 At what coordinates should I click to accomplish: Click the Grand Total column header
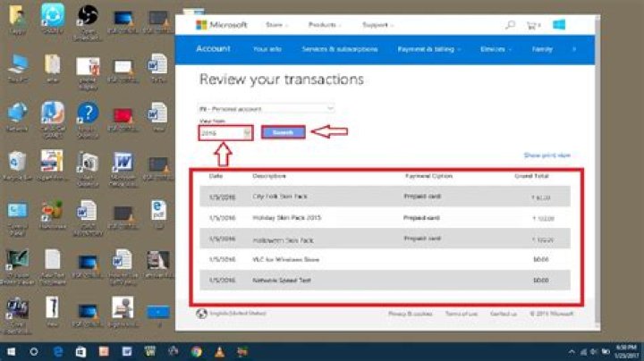(x=531, y=175)
